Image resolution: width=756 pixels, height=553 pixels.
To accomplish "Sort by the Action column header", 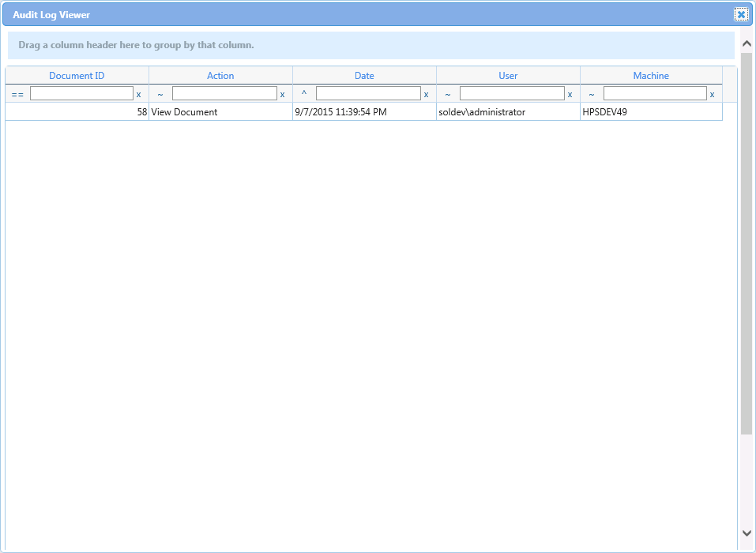I will point(220,76).
